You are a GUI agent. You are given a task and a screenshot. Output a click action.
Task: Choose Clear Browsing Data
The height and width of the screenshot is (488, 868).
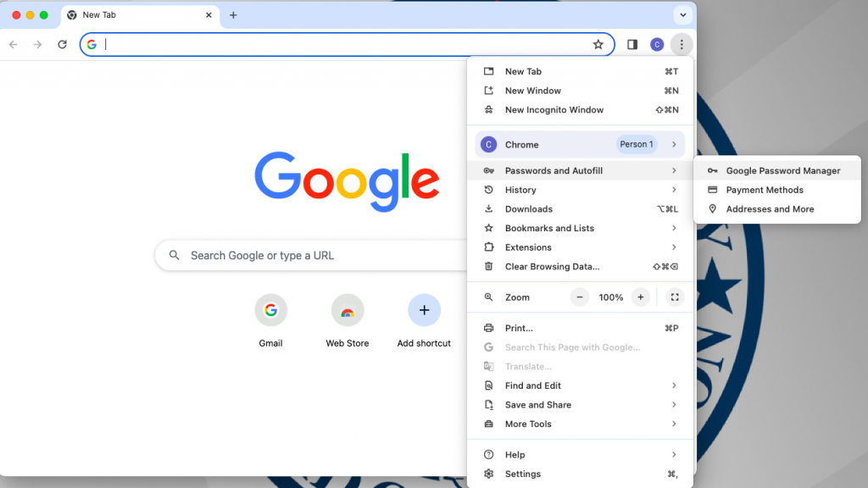click(580, 266)
